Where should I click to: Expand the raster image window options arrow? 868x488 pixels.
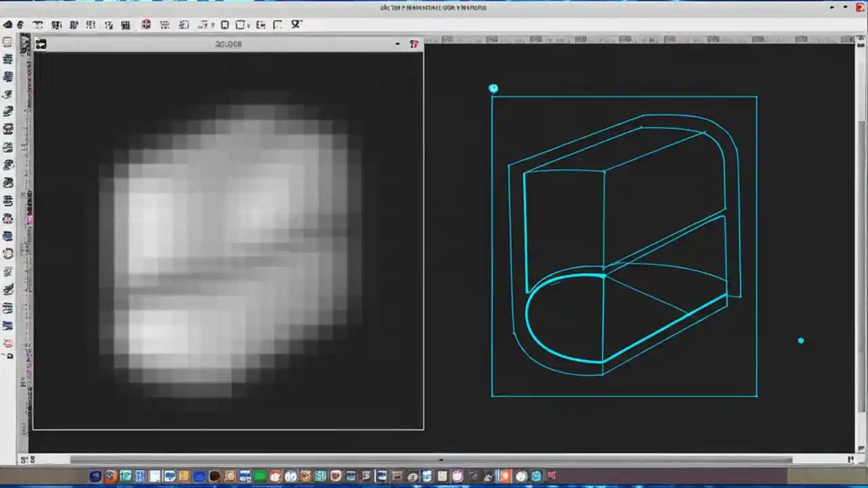pyautogui.click(x=397, y=43)
